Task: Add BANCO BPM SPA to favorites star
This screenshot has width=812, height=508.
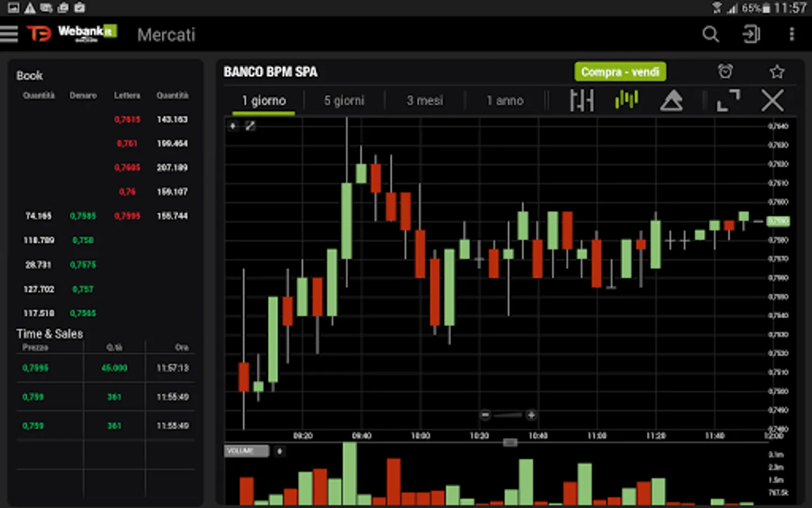Action: [x=777, y=72]
